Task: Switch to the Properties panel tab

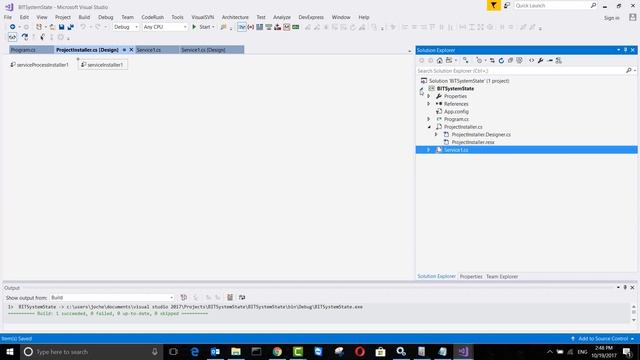Action: click(471, 276)
